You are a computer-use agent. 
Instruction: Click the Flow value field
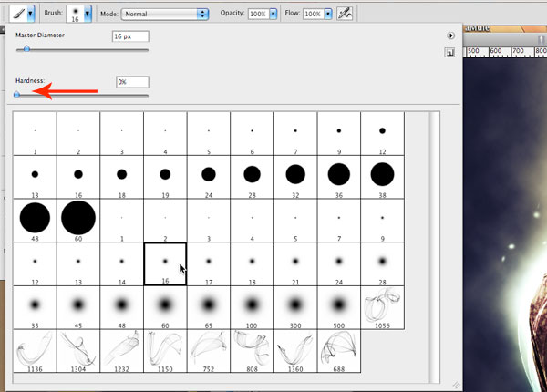tap(313, 14)
